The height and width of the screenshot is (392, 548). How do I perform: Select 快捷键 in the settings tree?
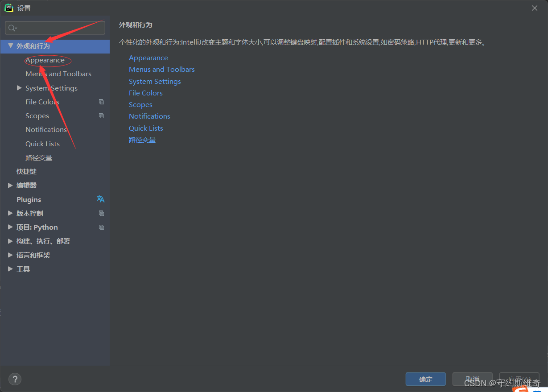pyautogui.click(x=27, y=171)
